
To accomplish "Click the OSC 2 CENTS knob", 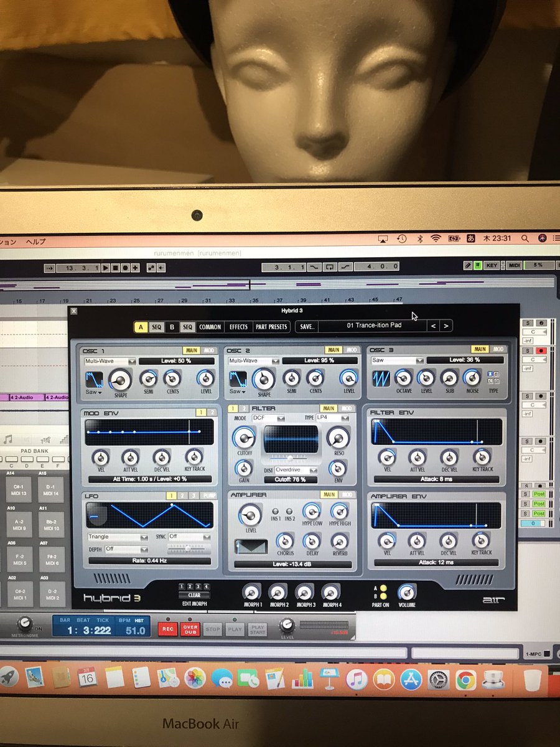I will click(315, 378).
